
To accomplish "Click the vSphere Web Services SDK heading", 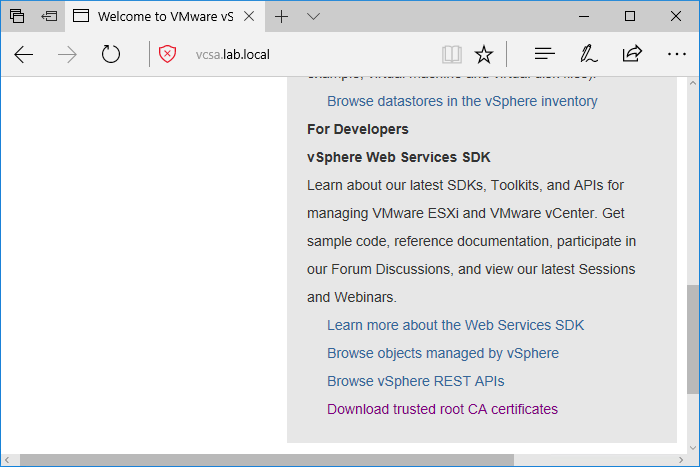I will pos(399,158).
